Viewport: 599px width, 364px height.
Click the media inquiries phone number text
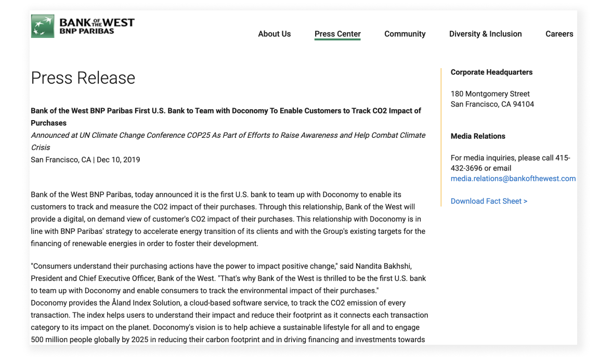point(511,163)
